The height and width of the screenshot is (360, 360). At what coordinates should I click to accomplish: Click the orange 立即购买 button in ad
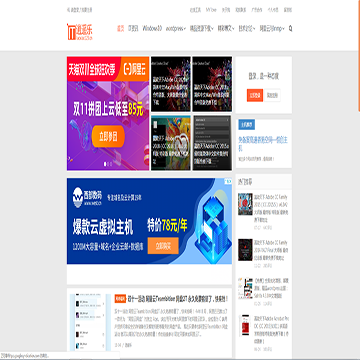163,246
